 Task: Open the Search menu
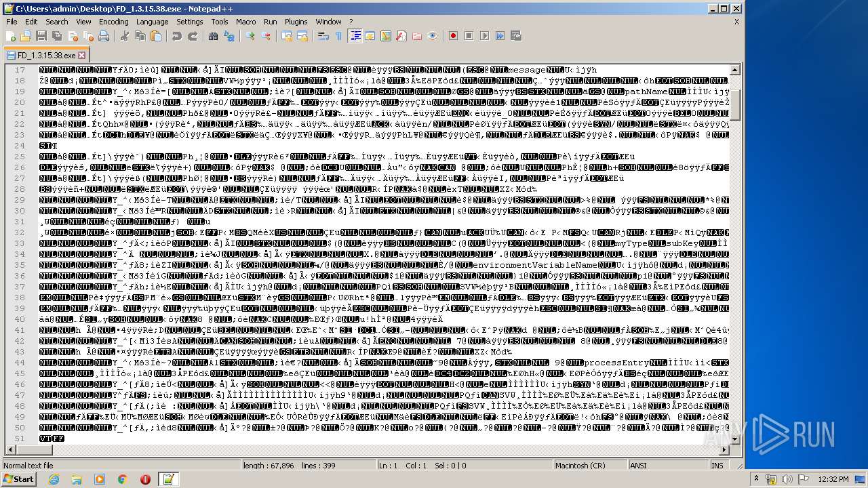tap(57, 22)
